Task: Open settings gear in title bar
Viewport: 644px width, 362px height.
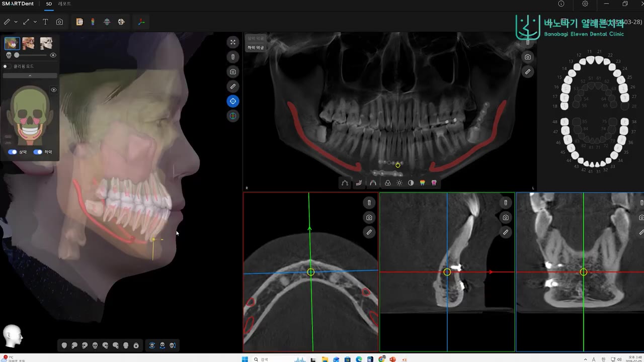Action: [585, 4]
